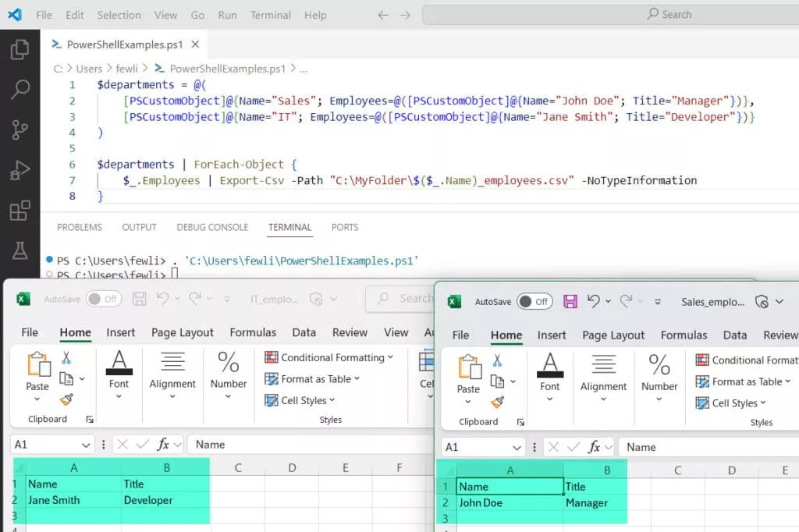Viewport: 799px width, 532px height.
Task: Turn on AutoSave in Sales_employees workbook
Action: click(x=534, y=301)
